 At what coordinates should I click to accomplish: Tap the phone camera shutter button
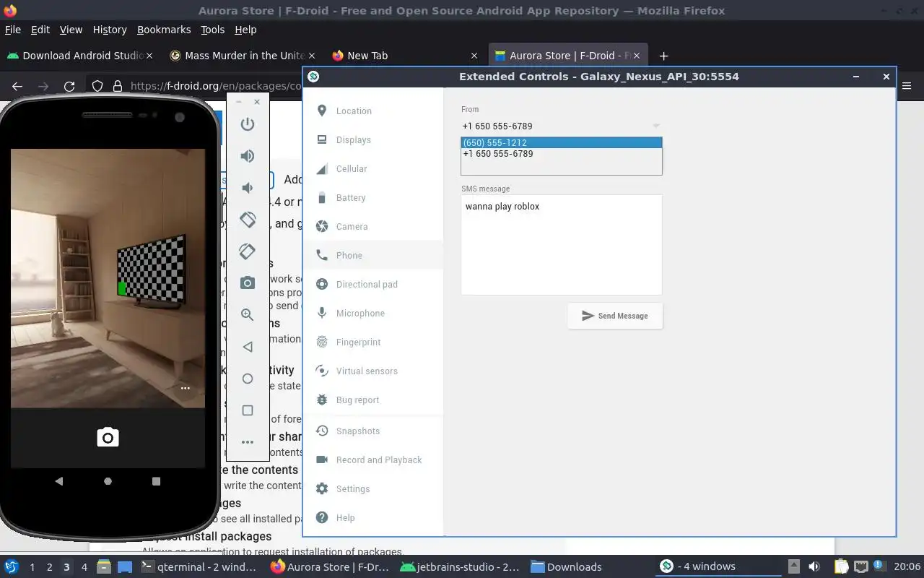tap(108, 437)
